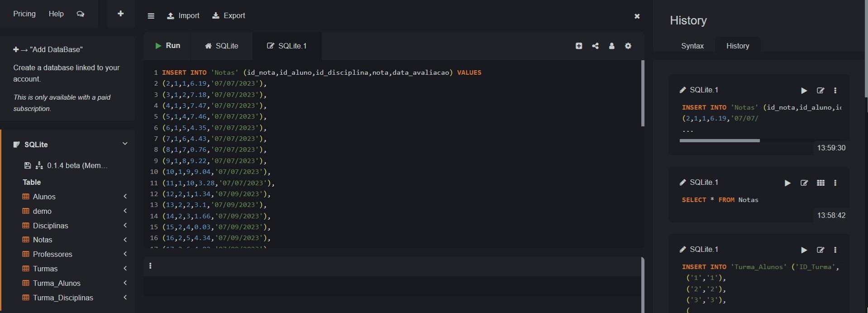Click the add-tab plus square icon
Screen dimensions: 868x313
tap(579, 46)
